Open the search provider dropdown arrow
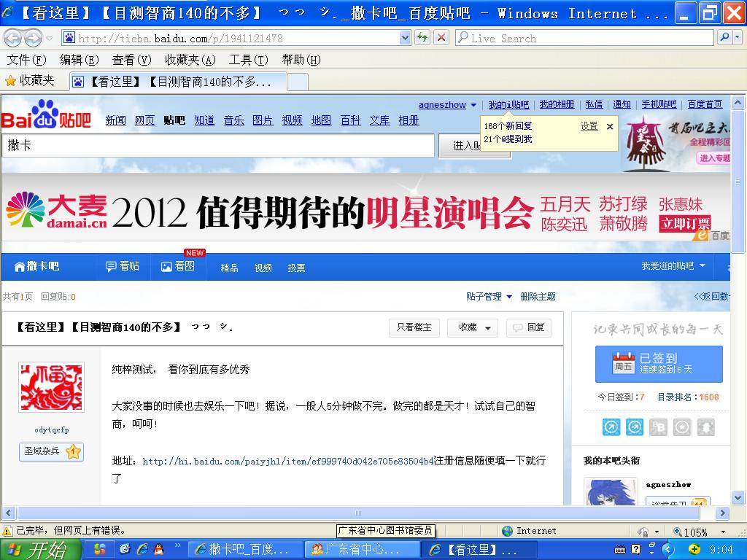Viewport: 747px width, 560px height. 738,38
